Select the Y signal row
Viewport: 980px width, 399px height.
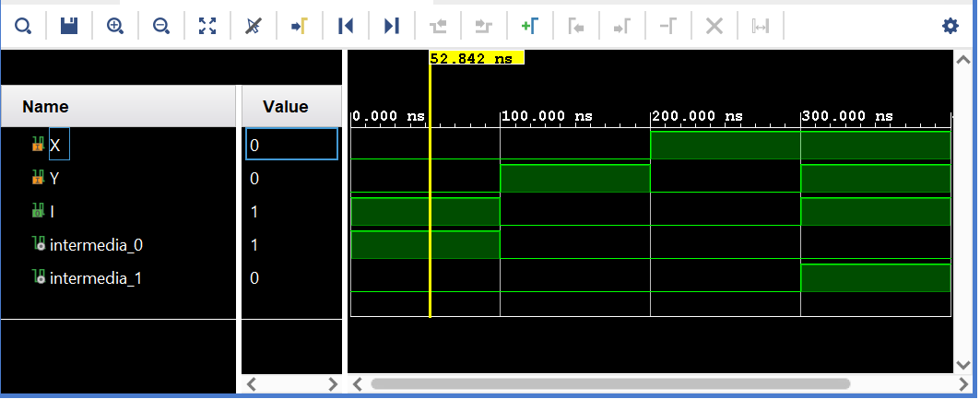[x=53, y=179]
